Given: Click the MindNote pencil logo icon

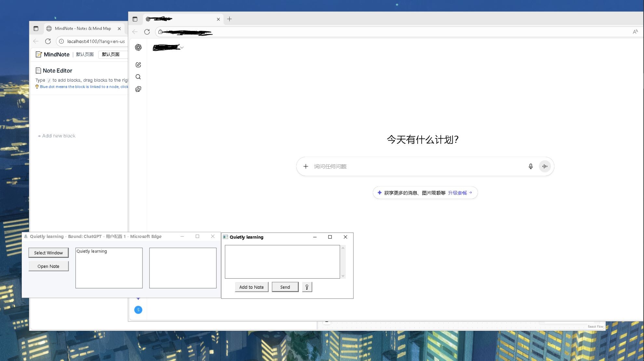Looking at the screenshot, I should (x=39, y=54).
